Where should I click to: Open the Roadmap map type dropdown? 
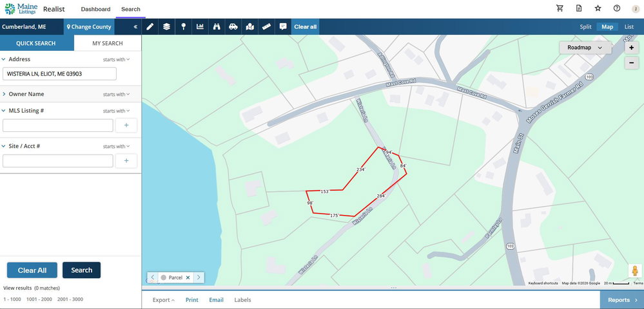click(585, 48)
